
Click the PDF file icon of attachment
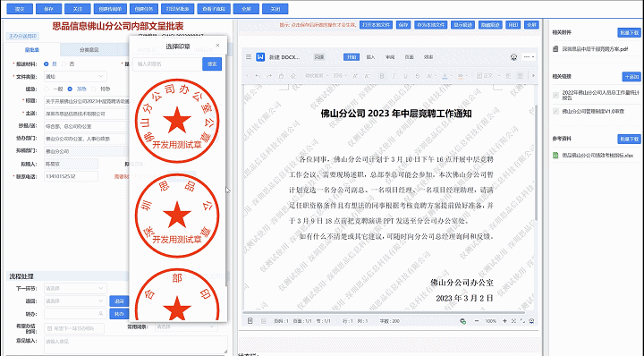pyautogui.click(x=555, y=49)
